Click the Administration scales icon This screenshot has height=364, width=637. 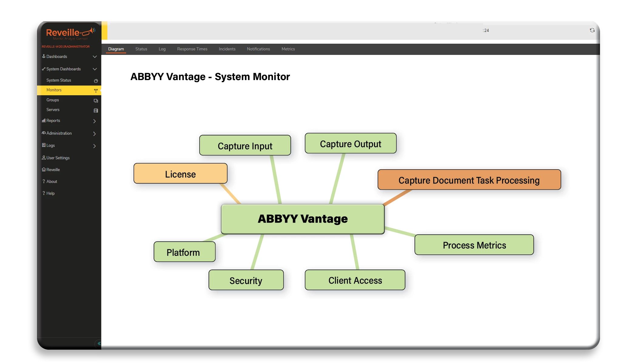(44, 133)
